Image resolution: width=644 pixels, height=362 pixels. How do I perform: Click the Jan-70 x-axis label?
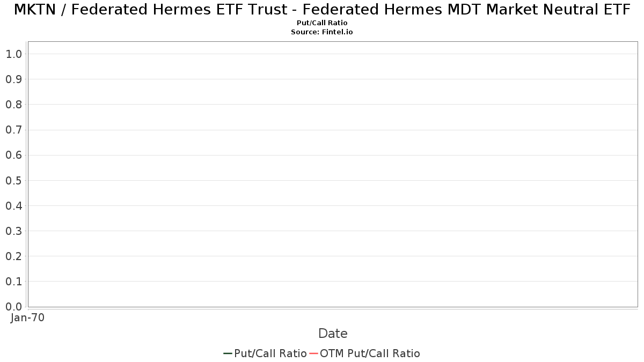pos(27,317)
